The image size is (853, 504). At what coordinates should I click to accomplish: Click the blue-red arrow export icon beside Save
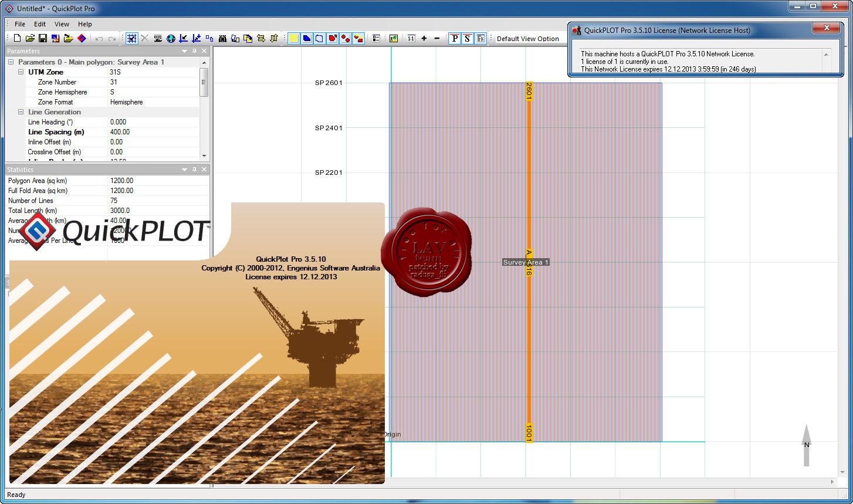point(56,38)
